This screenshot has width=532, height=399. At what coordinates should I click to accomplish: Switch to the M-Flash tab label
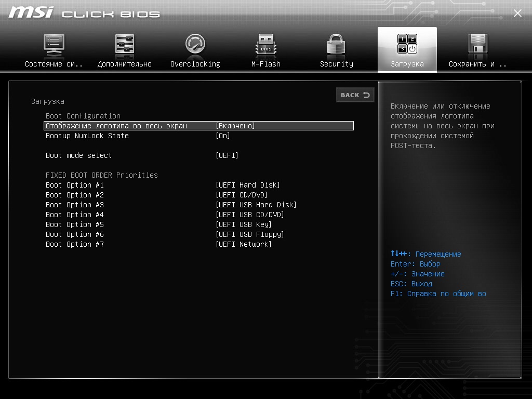tap(266, 64)
